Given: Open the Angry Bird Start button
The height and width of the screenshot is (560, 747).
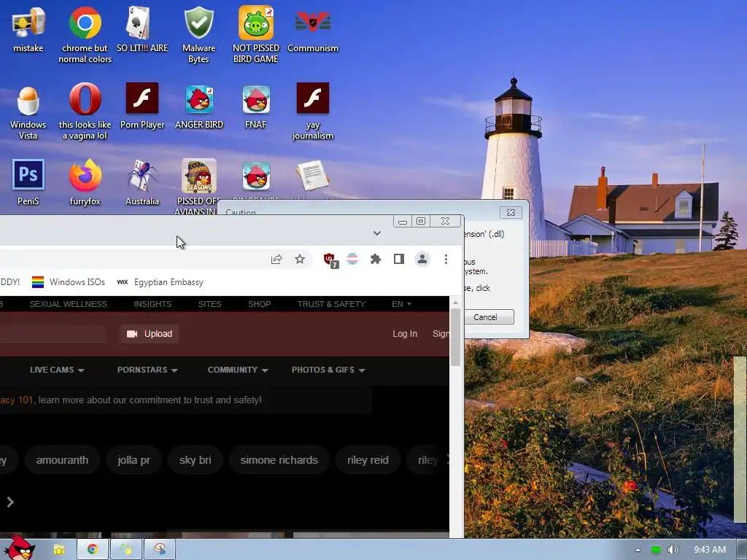Looking at the screenshot, I should point(18,547).
